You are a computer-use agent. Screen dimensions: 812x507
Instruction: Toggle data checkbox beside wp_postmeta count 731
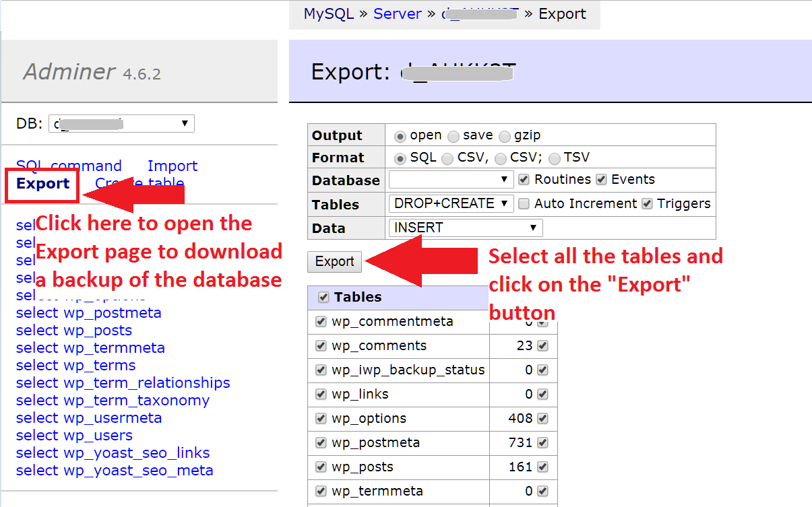pos(543,443)
